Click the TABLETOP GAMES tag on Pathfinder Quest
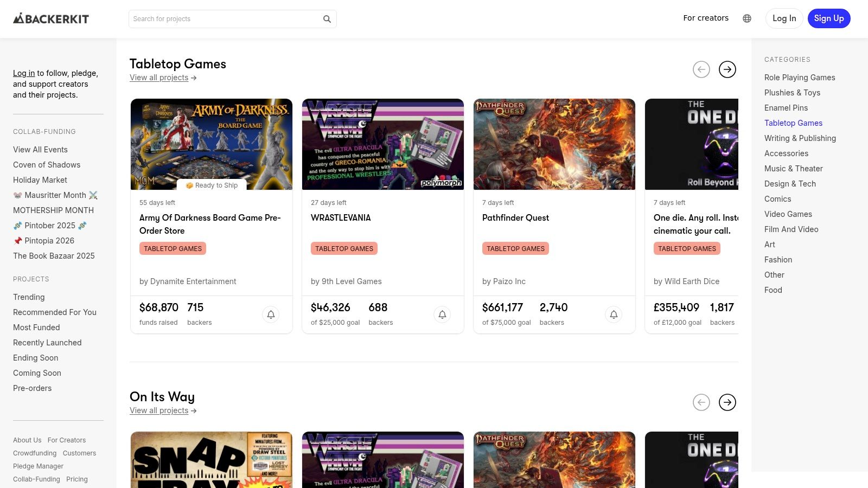Screen dimensions: 868x488 tap(515, 248)
